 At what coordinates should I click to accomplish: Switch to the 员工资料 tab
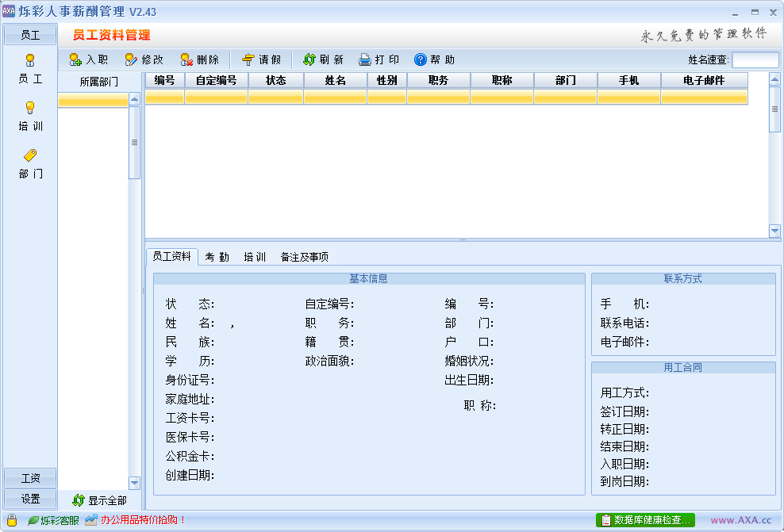point(172,257)
